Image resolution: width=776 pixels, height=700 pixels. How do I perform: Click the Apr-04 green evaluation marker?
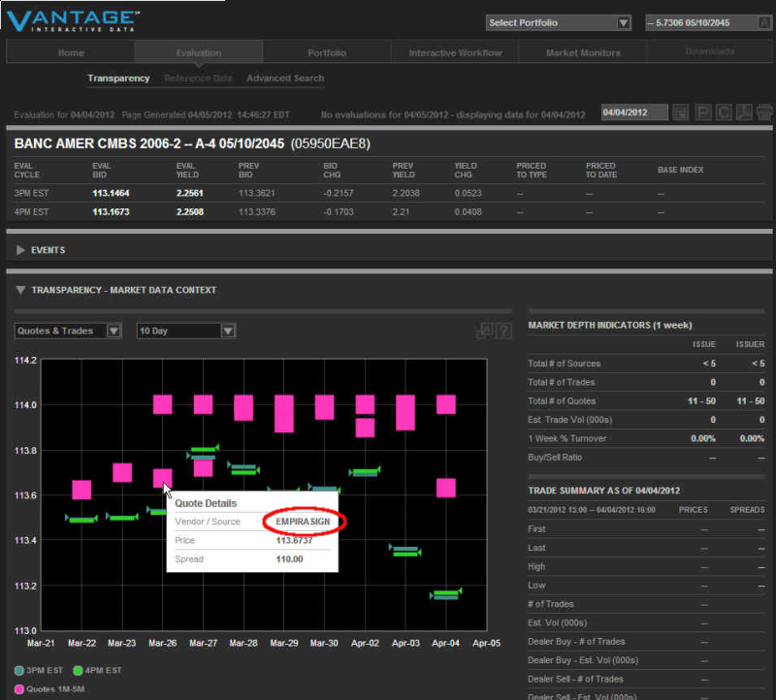[x=446, y=592]
